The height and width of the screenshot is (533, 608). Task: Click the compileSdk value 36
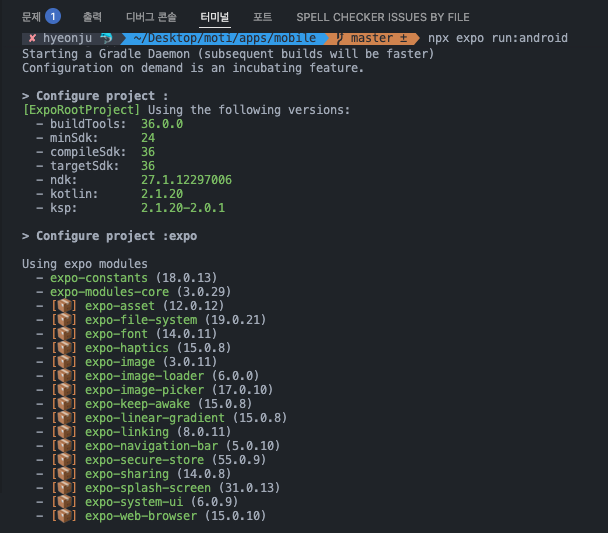(148, 152)
